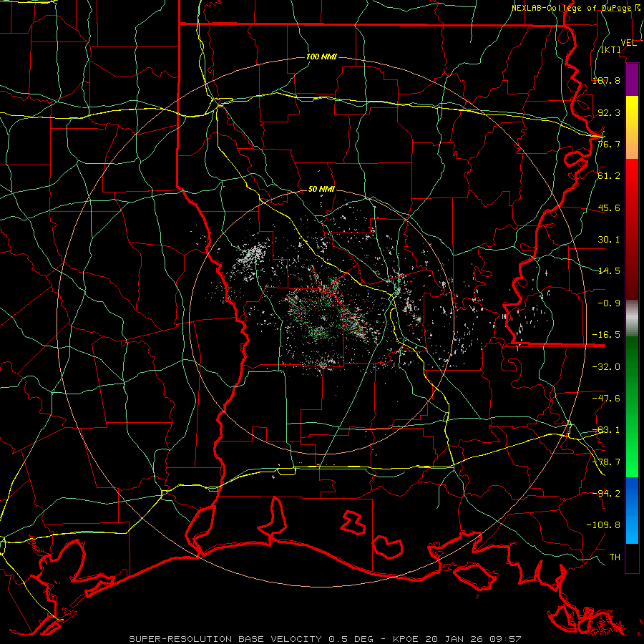
Task: Select the -0.9 scale value
Action: tap(609, 303)
